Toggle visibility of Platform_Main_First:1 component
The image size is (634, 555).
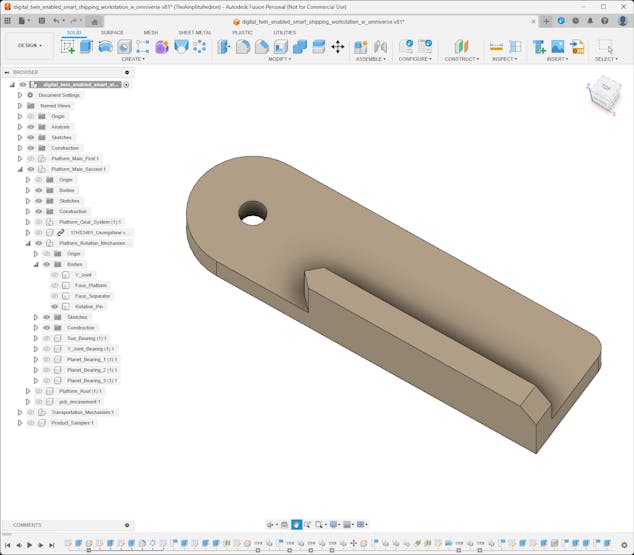[30, 159]
